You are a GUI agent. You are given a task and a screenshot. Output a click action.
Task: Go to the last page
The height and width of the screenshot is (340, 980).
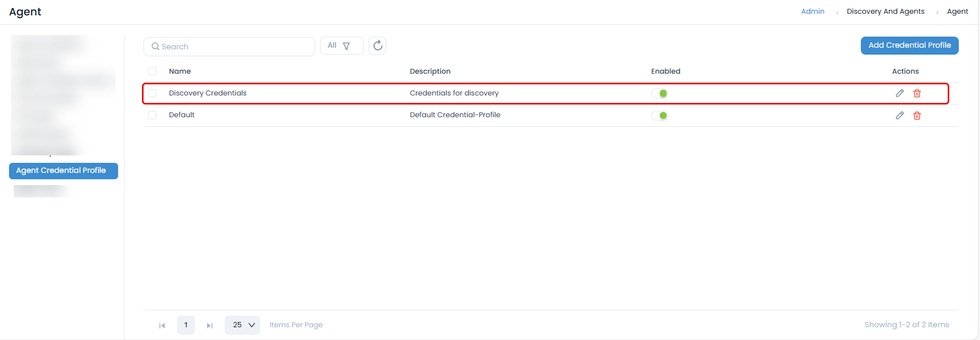pos(210,325)
